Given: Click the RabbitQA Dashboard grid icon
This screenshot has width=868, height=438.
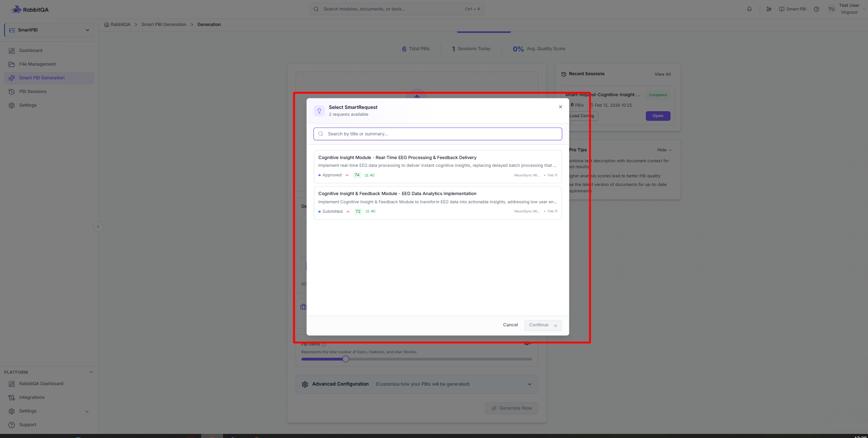Looking at the screenshot, I should pos(12,384).
